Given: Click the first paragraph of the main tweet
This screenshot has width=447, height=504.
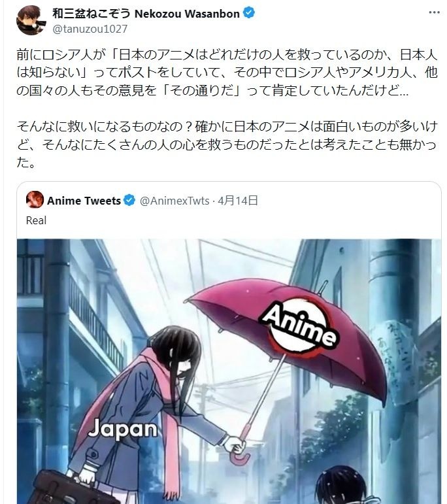Looking at the screenshot, I should pyautogui.click(x=227, y=73).
